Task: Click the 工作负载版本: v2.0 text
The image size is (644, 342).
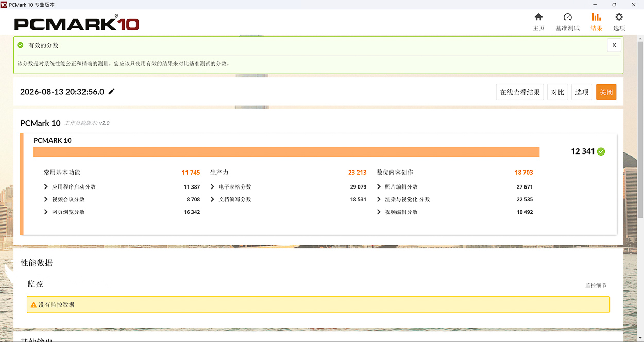Action: click(x=87, y=123)
